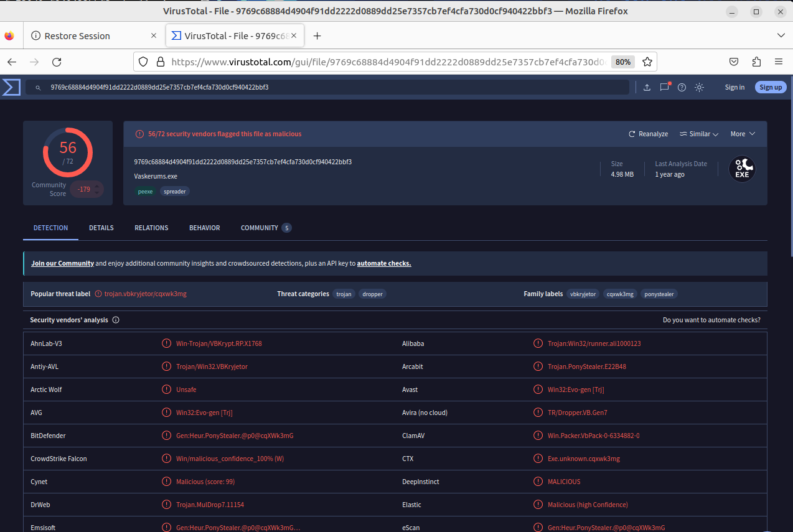793x532 pixels.
Task: Click alert icon in malicious vendors banner
Action: point(139,134)
